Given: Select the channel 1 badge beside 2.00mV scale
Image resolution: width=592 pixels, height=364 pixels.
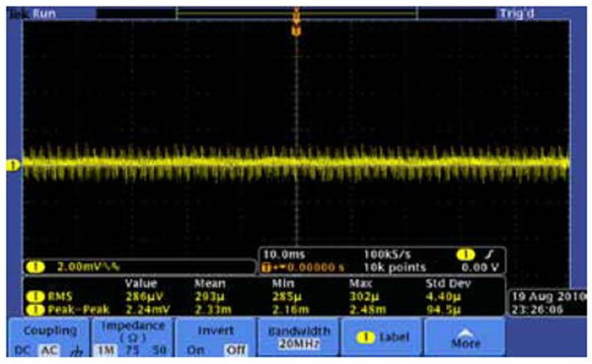Looking at the screenshot, I should (x=36, y=267).
